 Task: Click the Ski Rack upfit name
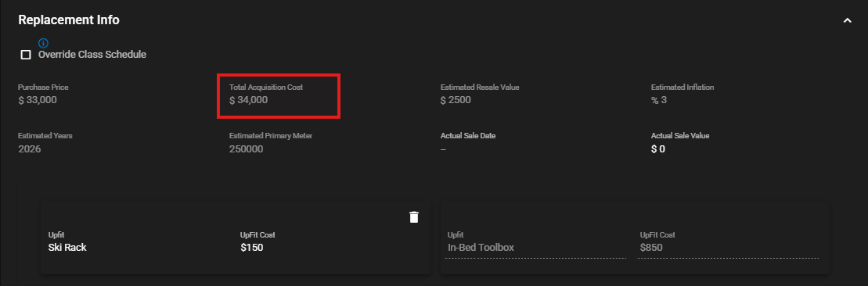pyautogui.click(x=67, y=247)
